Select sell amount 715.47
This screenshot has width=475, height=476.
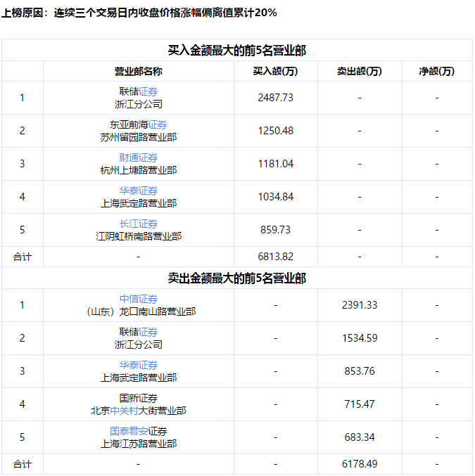(x=360, y=404)
